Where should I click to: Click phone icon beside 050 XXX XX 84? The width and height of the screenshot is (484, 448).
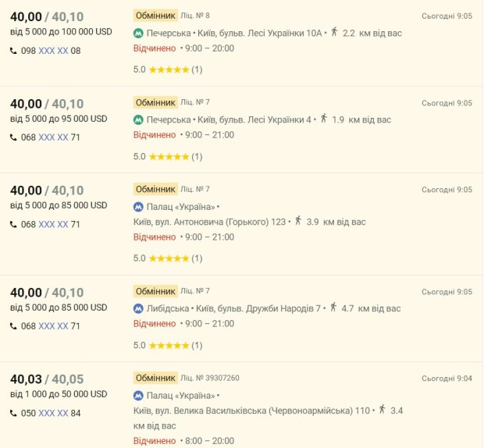(14, 413)
